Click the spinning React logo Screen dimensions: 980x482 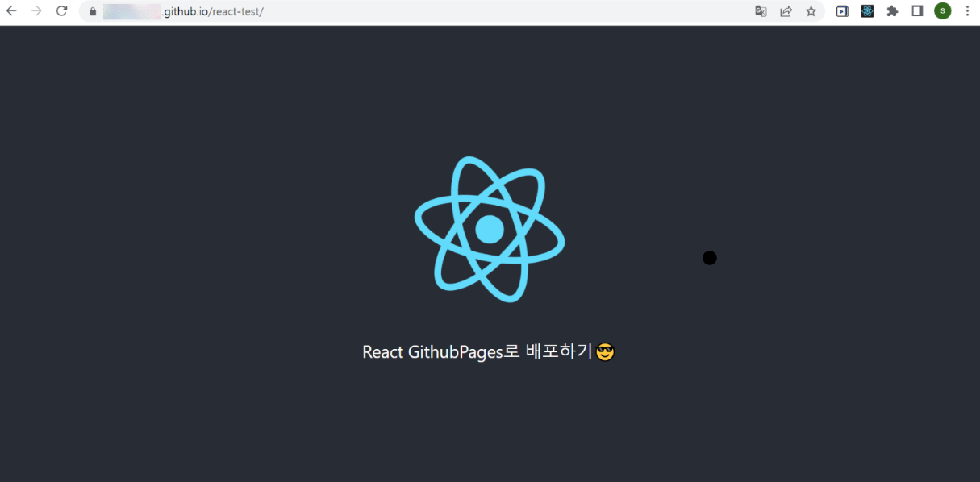pos(490,230)
